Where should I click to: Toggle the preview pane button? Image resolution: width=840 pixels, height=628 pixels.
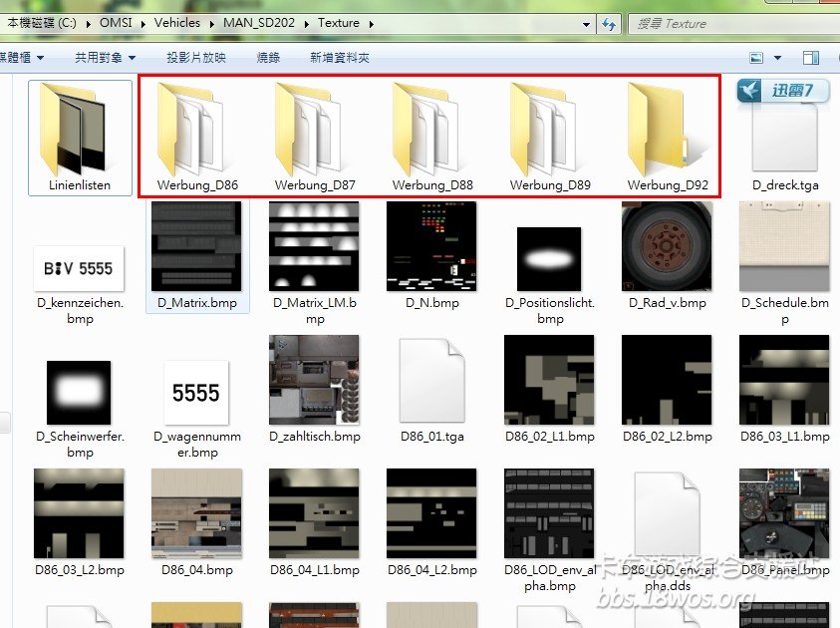(x=811, y=58)
